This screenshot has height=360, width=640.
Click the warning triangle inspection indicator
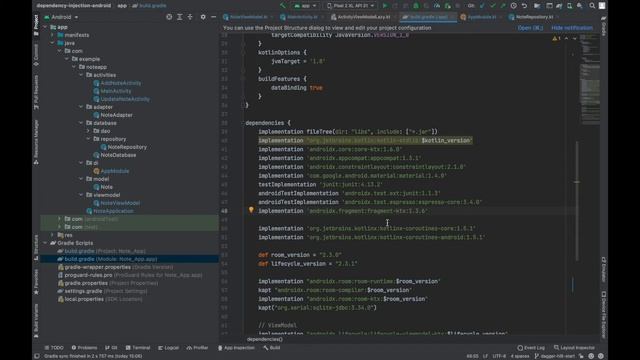[555, 38]
